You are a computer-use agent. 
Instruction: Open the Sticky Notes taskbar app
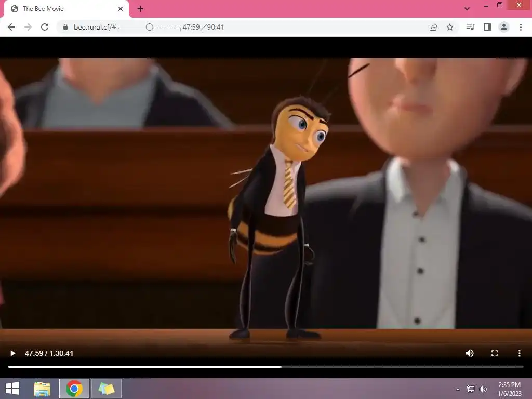pyautogui.click(x=106, y=389)
